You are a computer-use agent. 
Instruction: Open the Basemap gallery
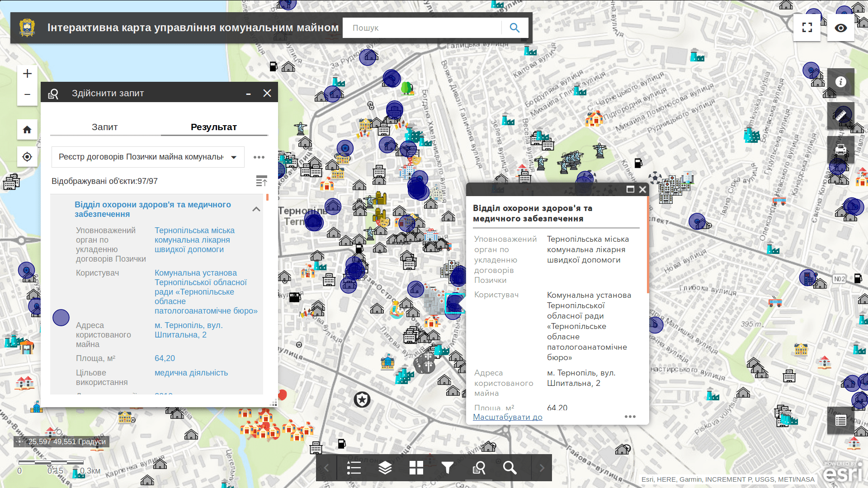pyautogui.click(x=416, y=468)
